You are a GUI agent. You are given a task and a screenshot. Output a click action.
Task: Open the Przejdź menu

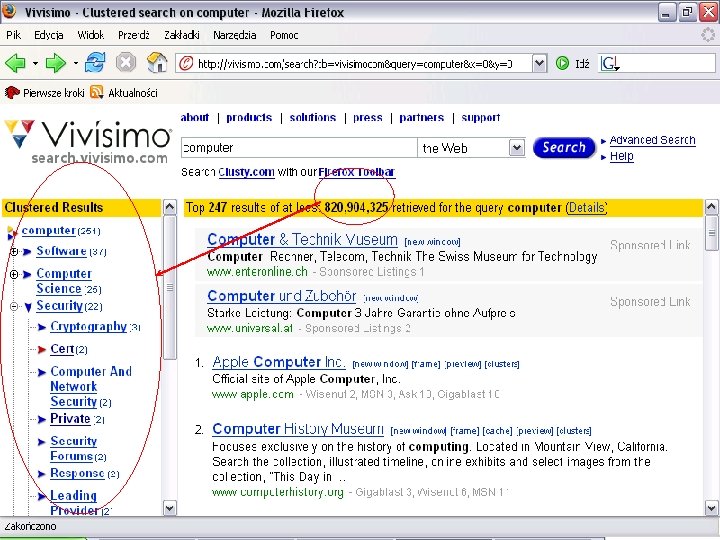(x=134, y=35)
